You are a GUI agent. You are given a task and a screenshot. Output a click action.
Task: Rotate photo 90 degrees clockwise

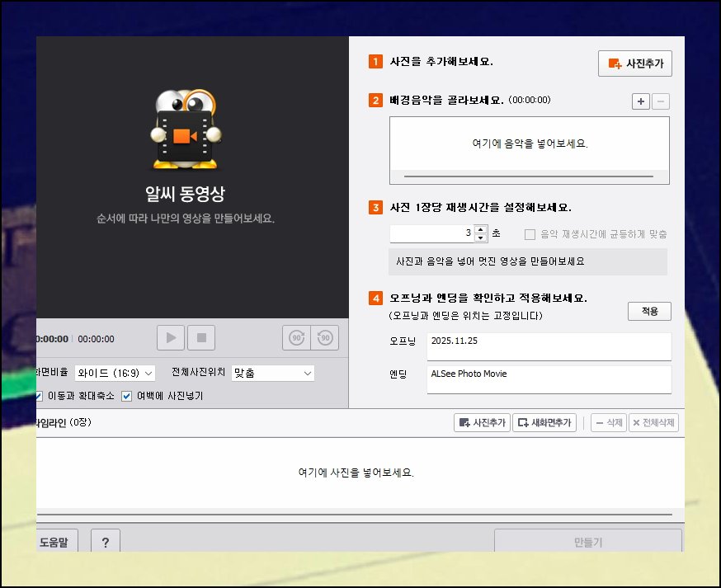pyautogui.click(x=297, y=338)
